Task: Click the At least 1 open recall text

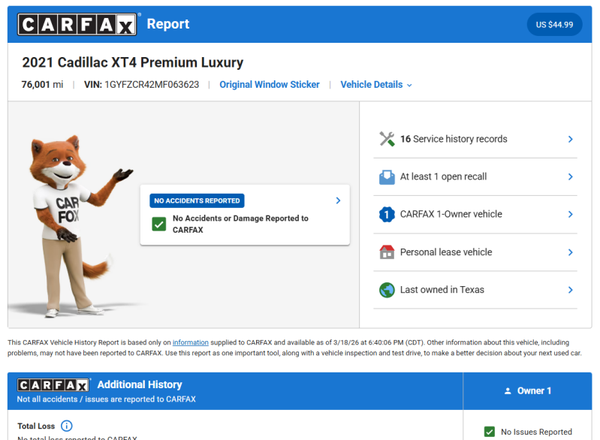Action: (x=443, y=176)
